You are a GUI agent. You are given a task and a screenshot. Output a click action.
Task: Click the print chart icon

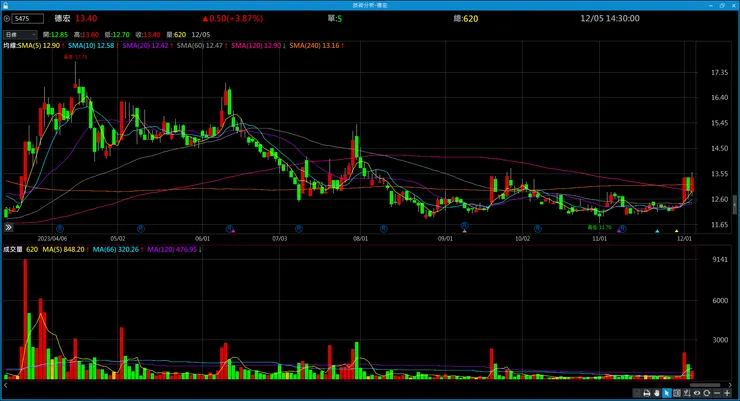[647, 393]
